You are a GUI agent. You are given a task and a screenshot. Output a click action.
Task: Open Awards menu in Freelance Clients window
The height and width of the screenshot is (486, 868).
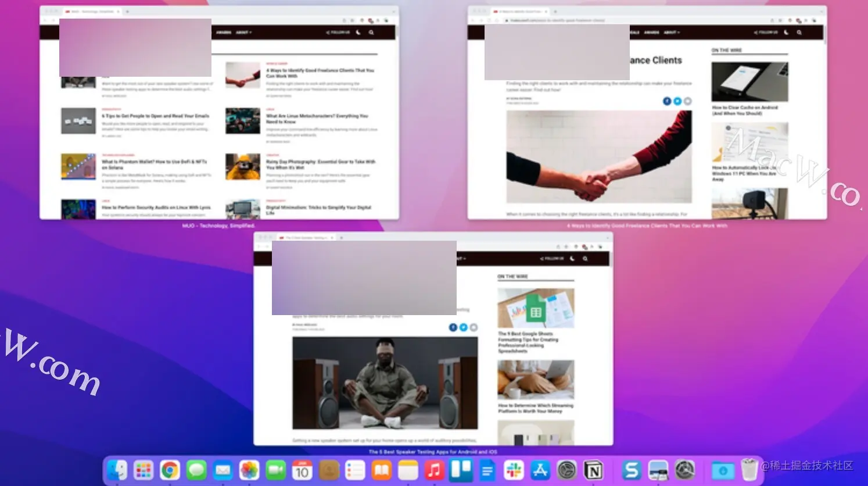point(652,33)
